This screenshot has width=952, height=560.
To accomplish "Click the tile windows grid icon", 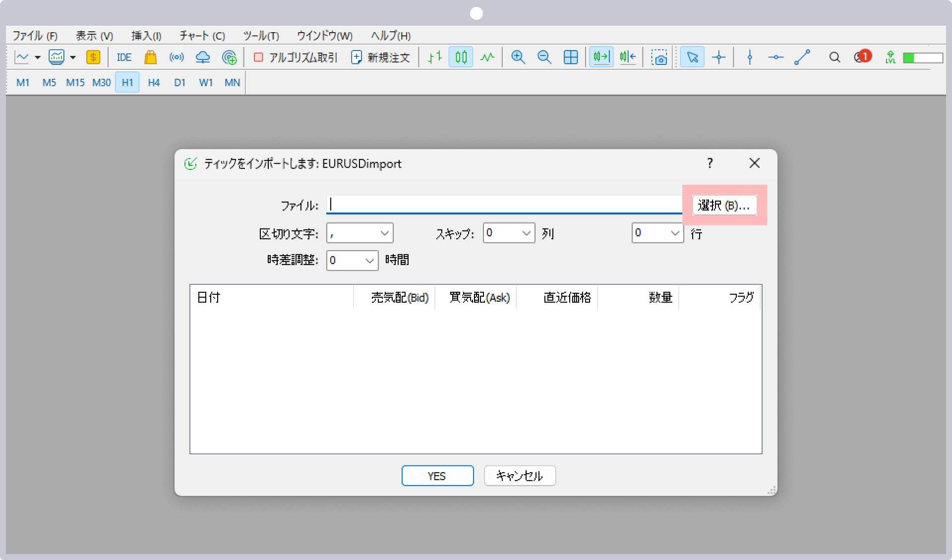I will pos(571,57).
